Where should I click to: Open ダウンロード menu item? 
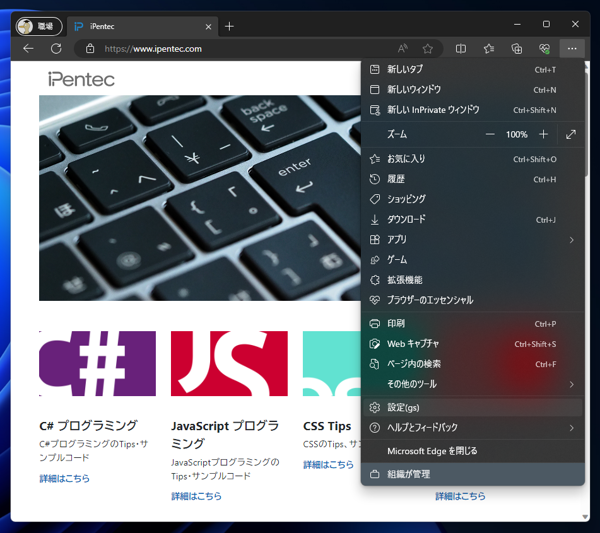point(473,219)
